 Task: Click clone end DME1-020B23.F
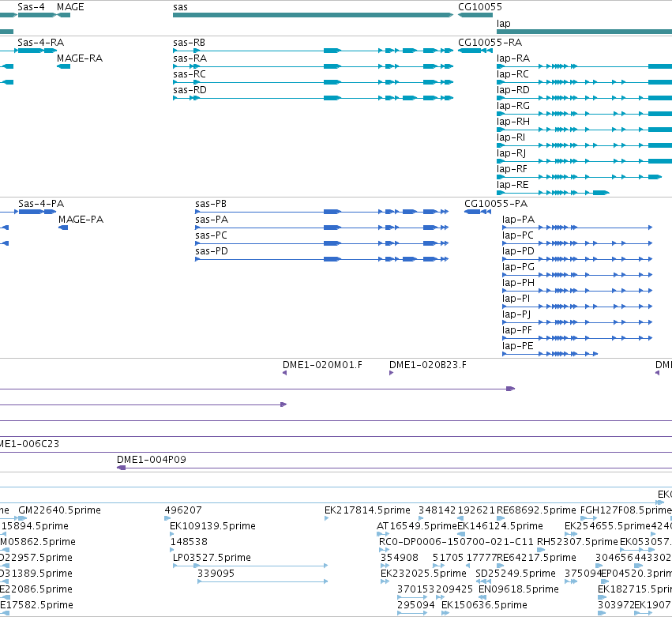428,365
